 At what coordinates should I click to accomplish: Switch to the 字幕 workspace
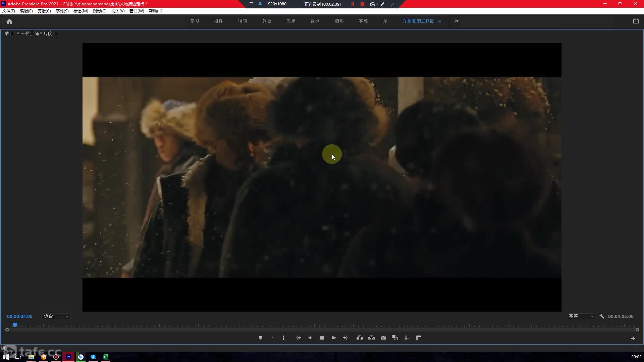pos(364,21)
